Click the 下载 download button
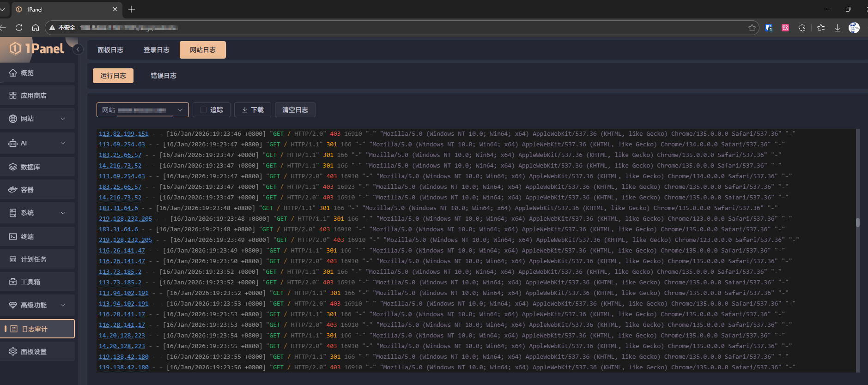The width and height of the screenshot is (868, 385). pos(253,110)
